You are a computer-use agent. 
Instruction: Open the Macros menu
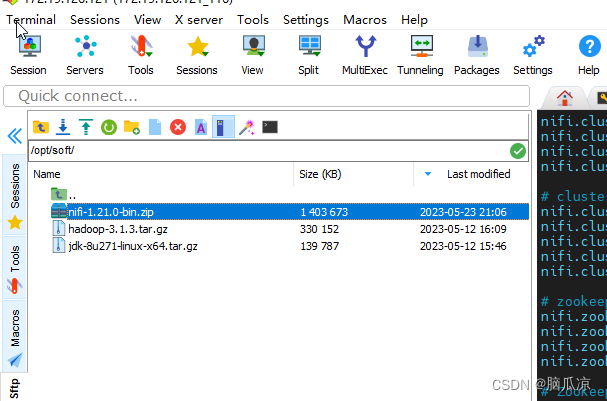tap(365, 20)
